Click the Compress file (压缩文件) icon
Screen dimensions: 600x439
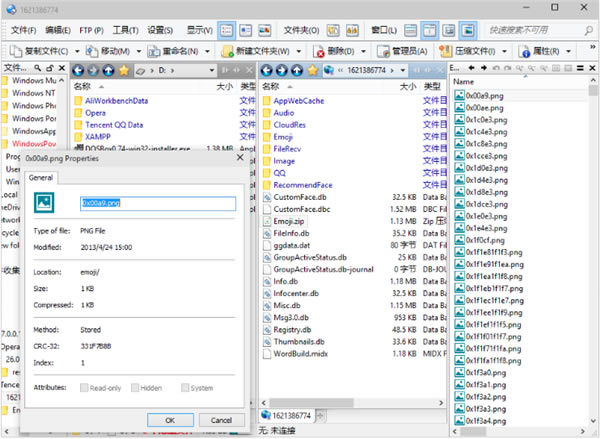[x=446, y=50]
